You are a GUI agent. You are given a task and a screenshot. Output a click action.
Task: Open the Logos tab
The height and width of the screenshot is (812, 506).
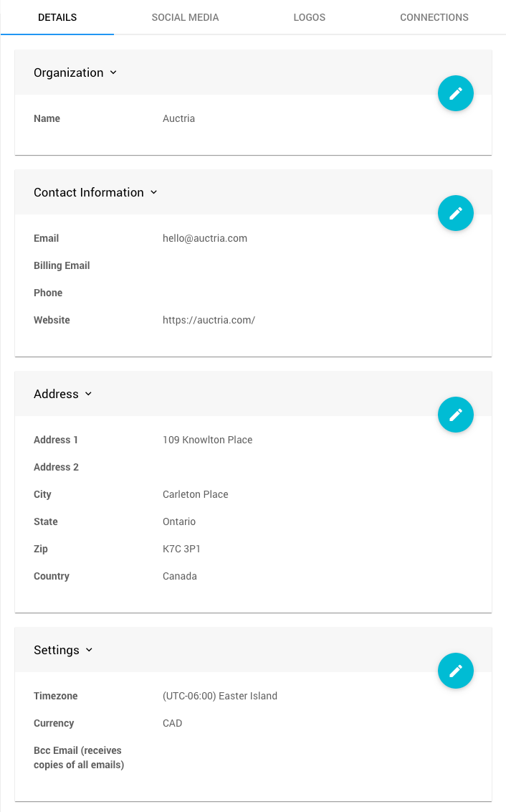[310, 17]
